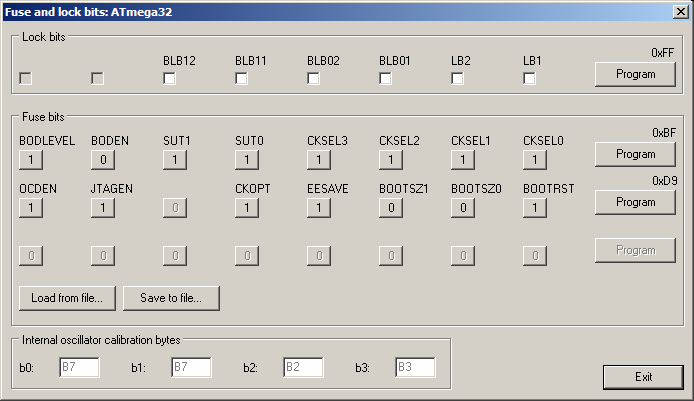Close the ATmega32 dialog window
The width and height of the screenshot is (694, 401).
tap(681, 12)
